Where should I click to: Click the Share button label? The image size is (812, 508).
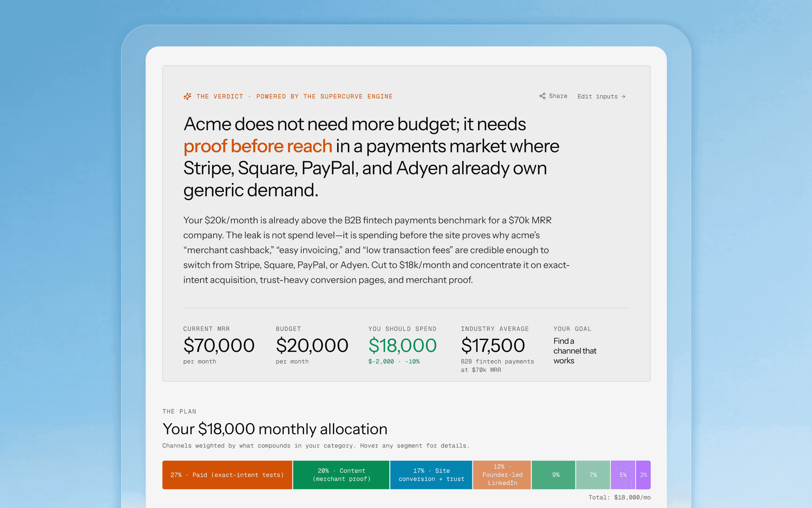point(558,96)
